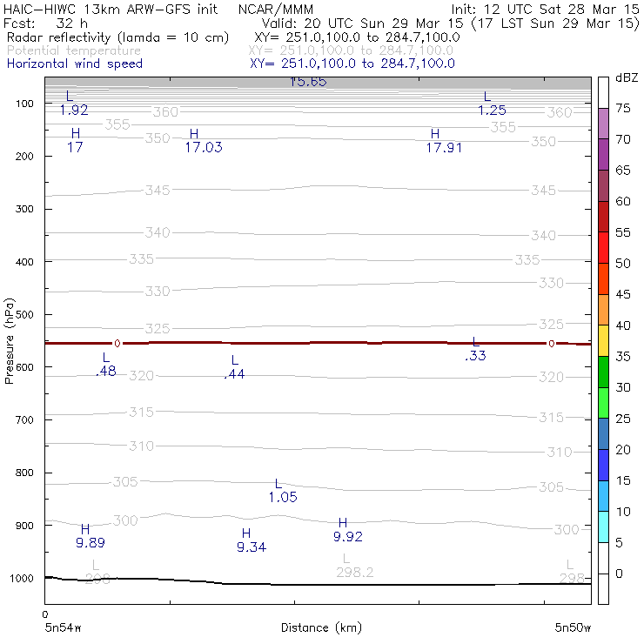This screenshot has height=644, width=644.
Task: Click the wind speed low value 1.92
Action: coord(74,110)
